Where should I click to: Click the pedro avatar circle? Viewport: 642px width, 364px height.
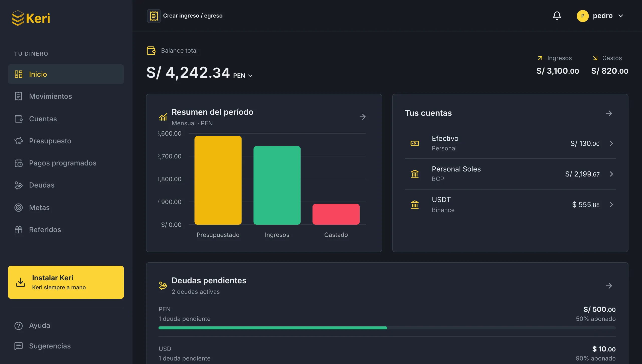point(583,16)
